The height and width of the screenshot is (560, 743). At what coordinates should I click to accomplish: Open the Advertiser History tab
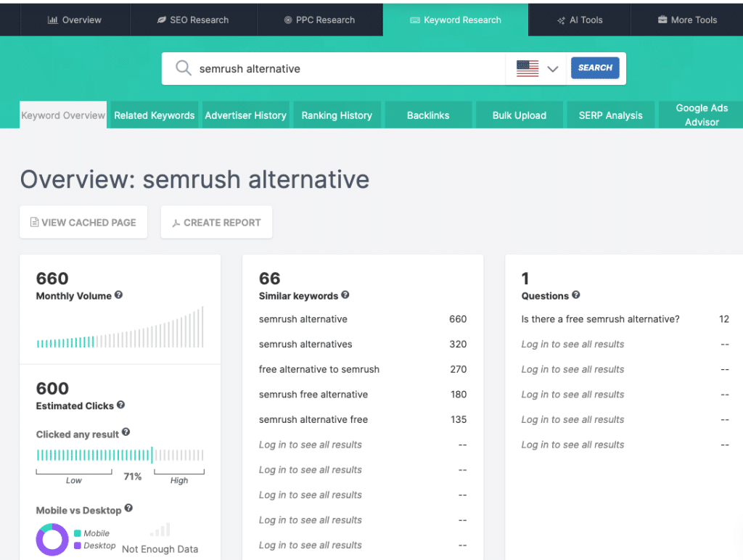pyautogui.click(x=245, y=115)
